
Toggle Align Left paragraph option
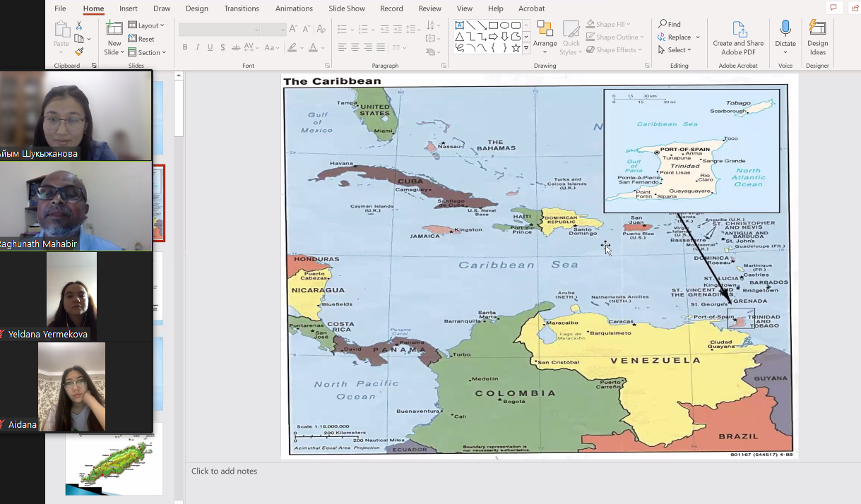[x=342, y=47]
